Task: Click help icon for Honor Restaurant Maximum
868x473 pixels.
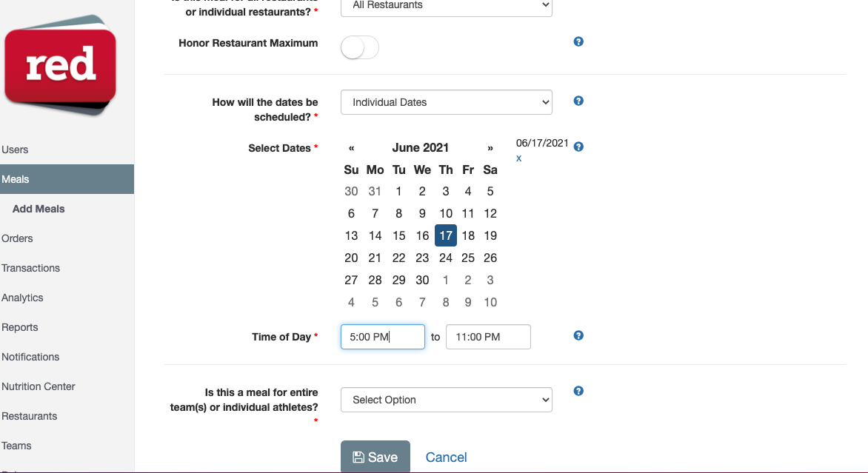Action: coord(578,41)
